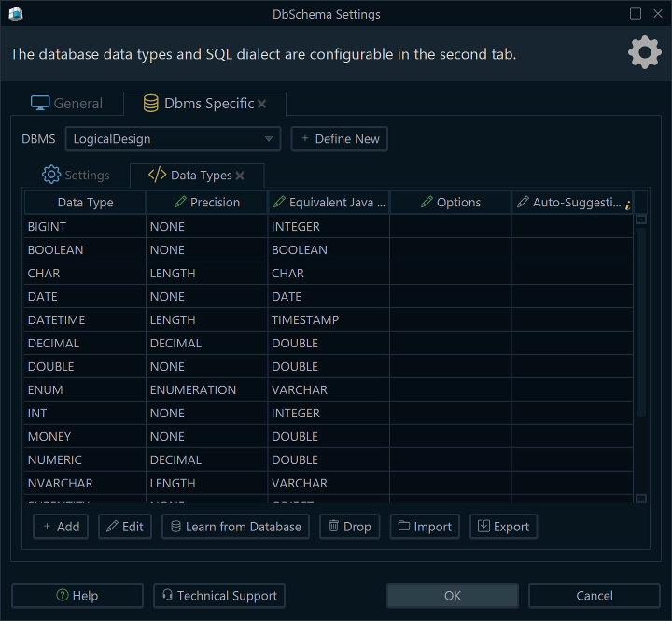
Task: Click the info icon beside Auto-Suggestion header
Action: [627, 205]
